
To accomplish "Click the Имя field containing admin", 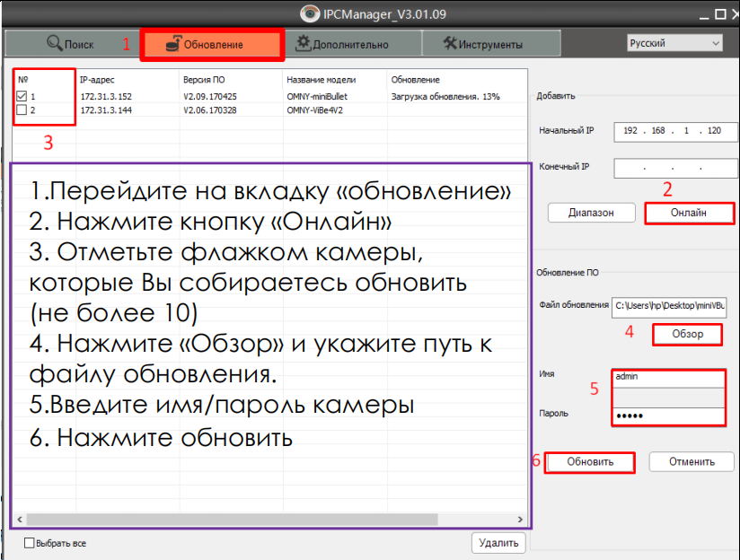I will click(669, 377).
